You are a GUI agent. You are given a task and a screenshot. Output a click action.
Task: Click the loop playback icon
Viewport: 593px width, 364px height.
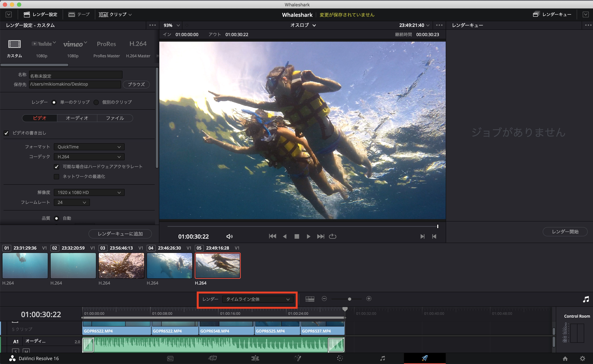(332, 236)
